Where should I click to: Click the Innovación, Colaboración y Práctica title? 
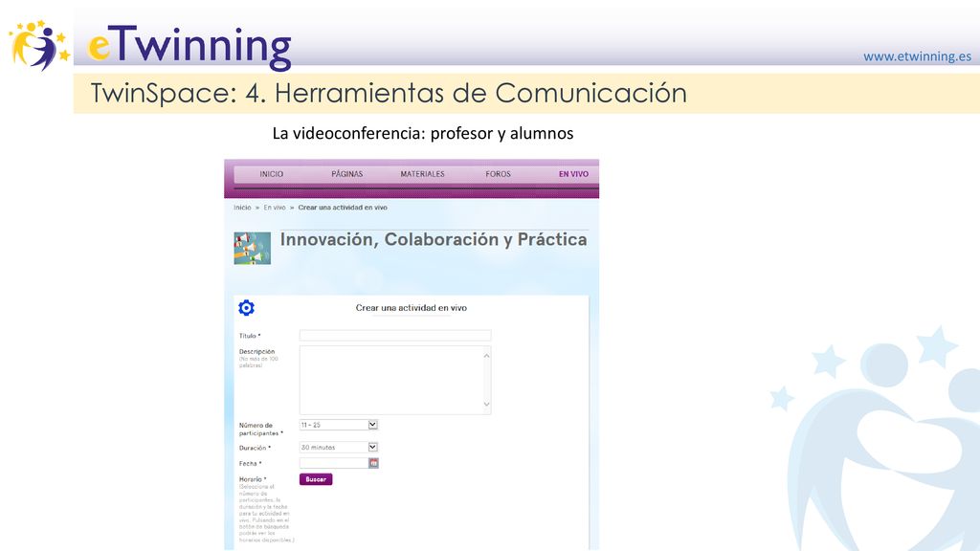point(434,239)
